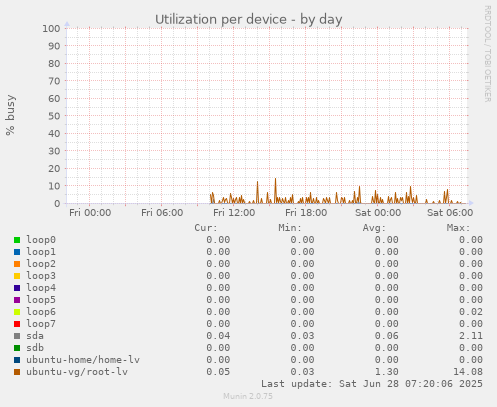Click the loop5 purple color swatch
Screen dimensions: 497x407
pos(17,300)
